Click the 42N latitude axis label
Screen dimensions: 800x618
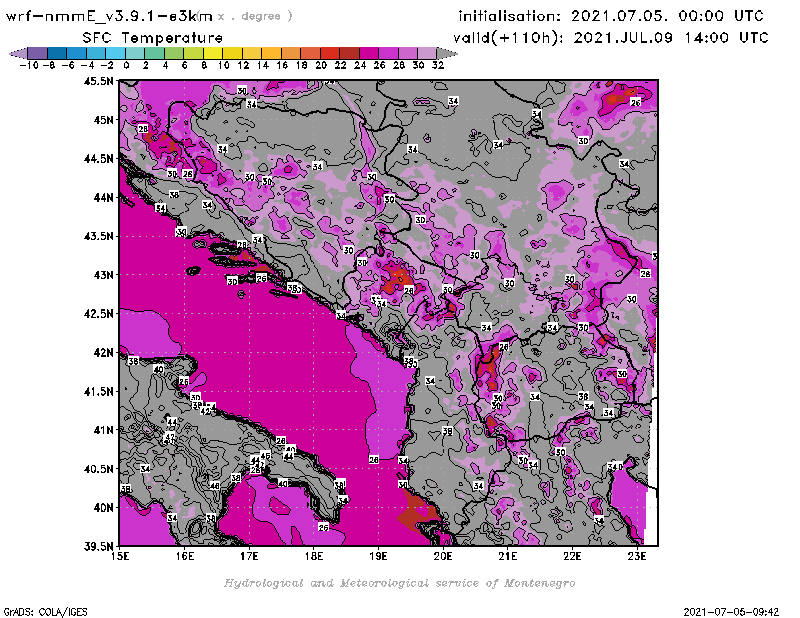pyautogui.click(x=103, y=353)
